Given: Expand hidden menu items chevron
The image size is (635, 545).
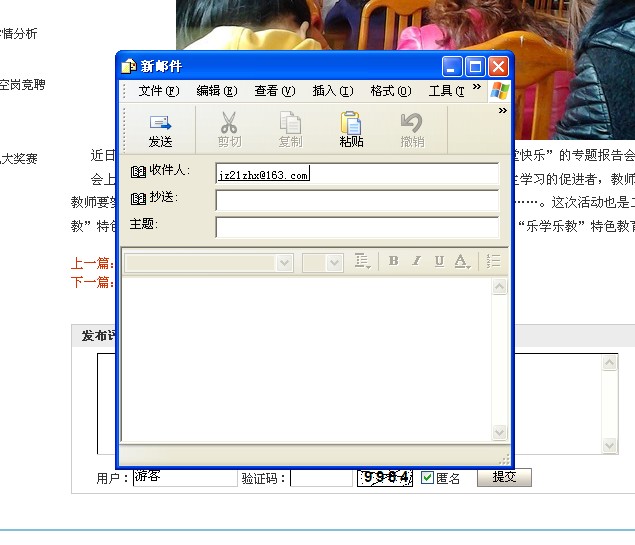Looking at the screenshot, I should coord(477,87).
